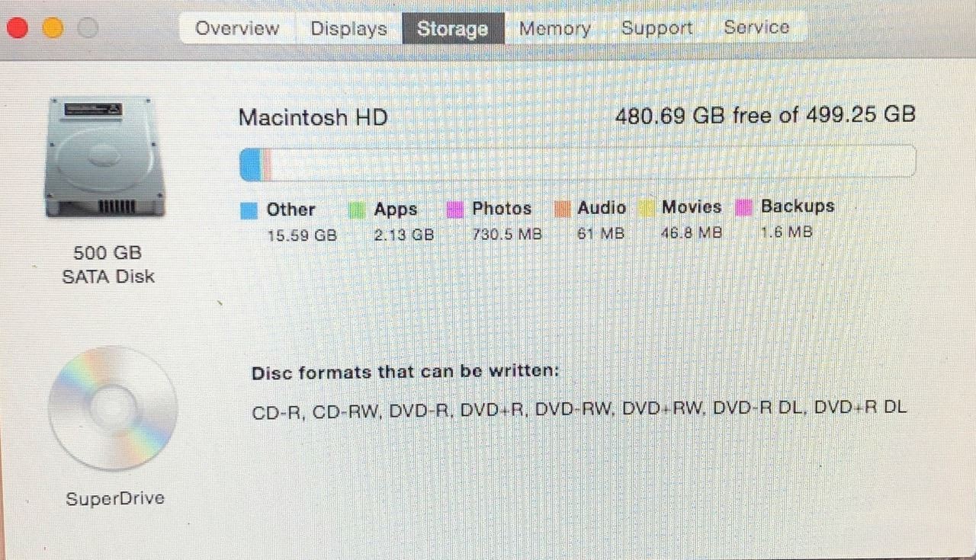Image resolution: width=976 pixels, height=560 pixels.
Task: Click the 500 GB SATA Disk label
Action: point(108,264)
